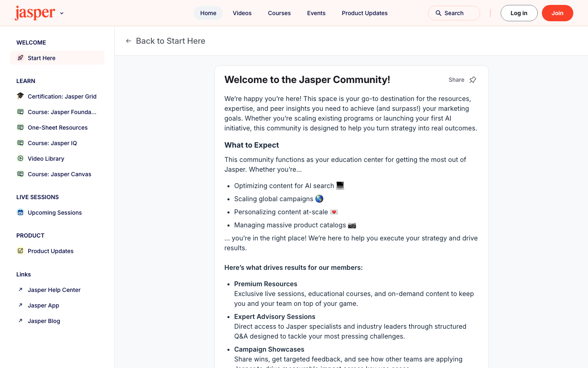
Task: Click the Jasper Help Center external arrow icon
Action: [20, 289]
